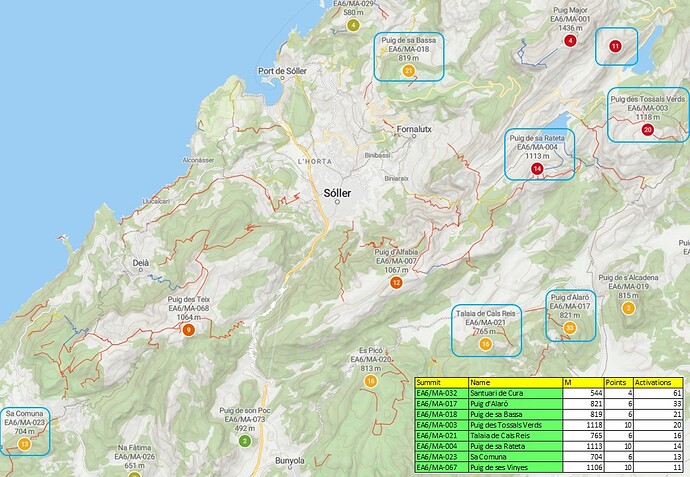Click the Summit column header in table
The height and width of the screenshot is (477, 690).
tap(442, 382)
